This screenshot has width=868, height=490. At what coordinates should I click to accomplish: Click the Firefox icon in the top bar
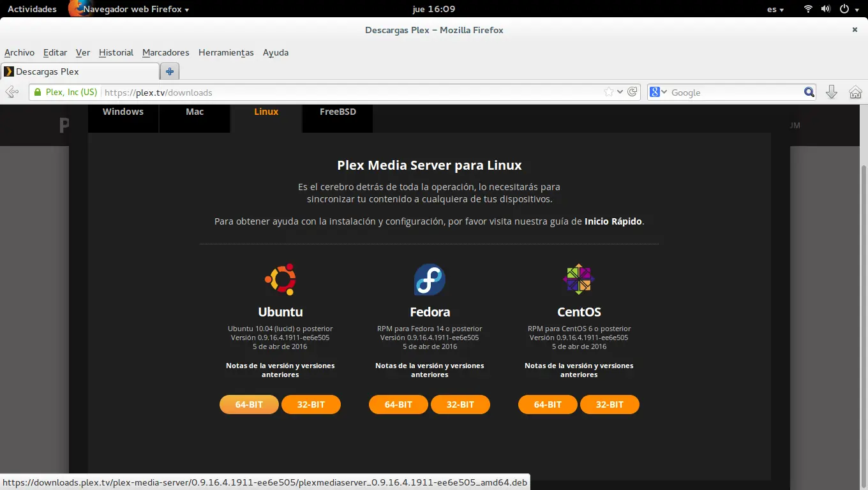tap(76, 8)
